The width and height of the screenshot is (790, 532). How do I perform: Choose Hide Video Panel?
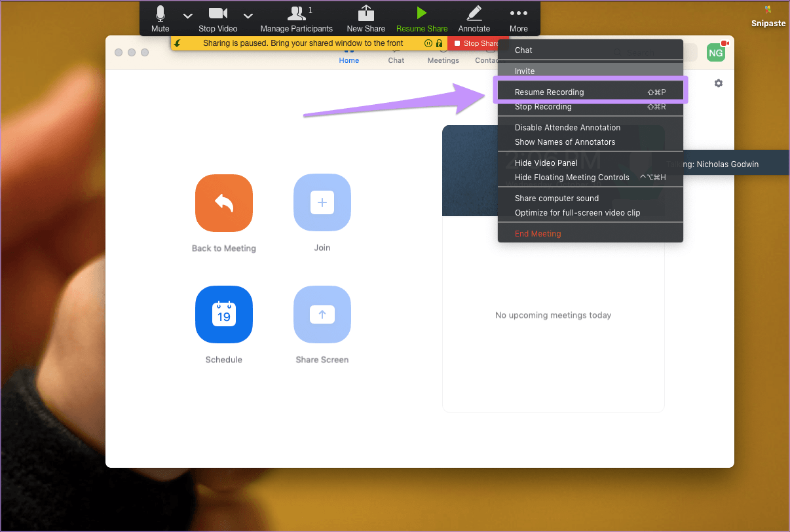(x=590, y=163)
